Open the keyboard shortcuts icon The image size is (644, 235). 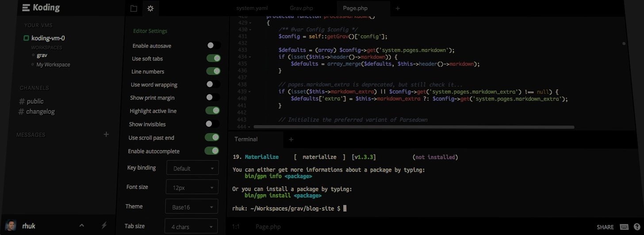(x=624, y=227)
